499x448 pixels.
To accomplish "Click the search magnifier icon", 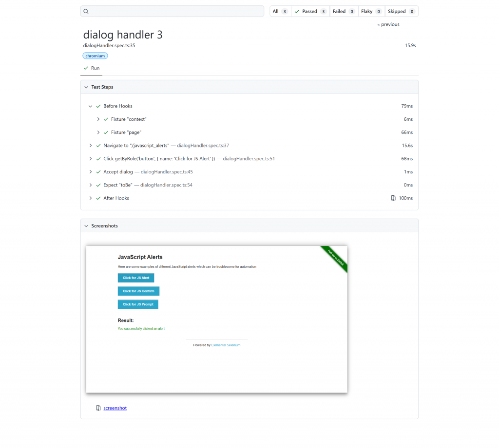I will tap(86, 12).
